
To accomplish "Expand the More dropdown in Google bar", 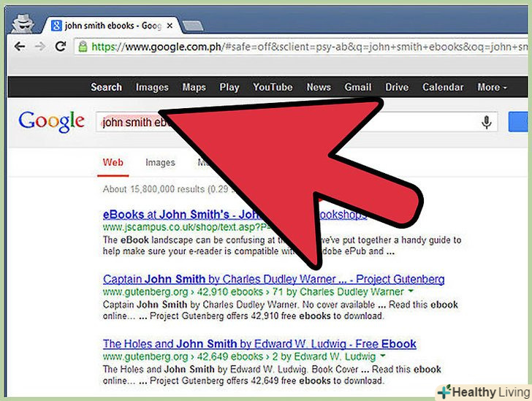I will coord(492,87).
